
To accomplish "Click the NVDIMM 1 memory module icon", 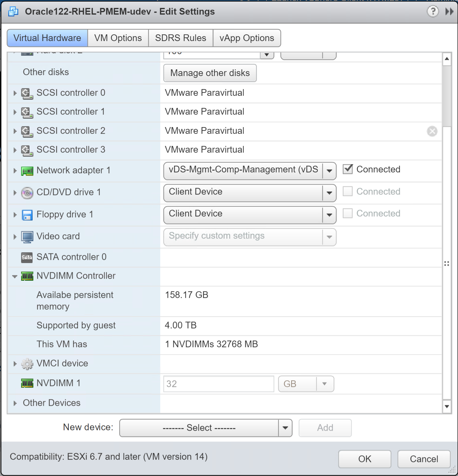I will [27, 383].
